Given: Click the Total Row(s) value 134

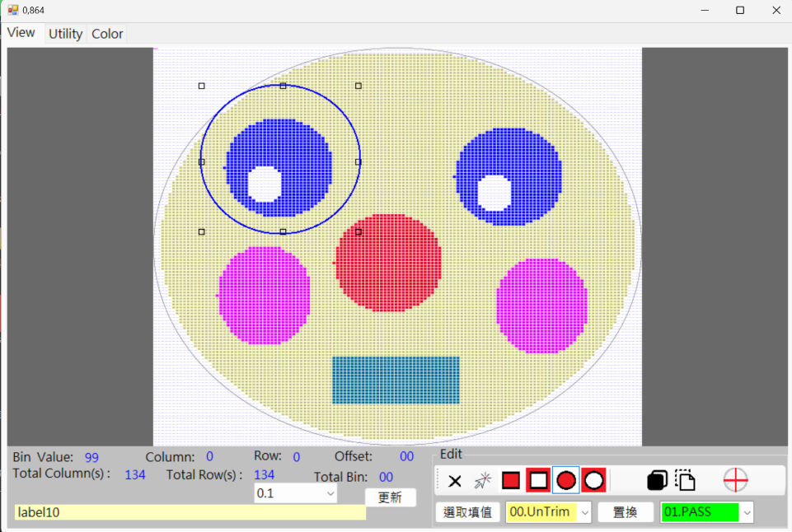Looking at the screenshot, I should click(265, 475).
